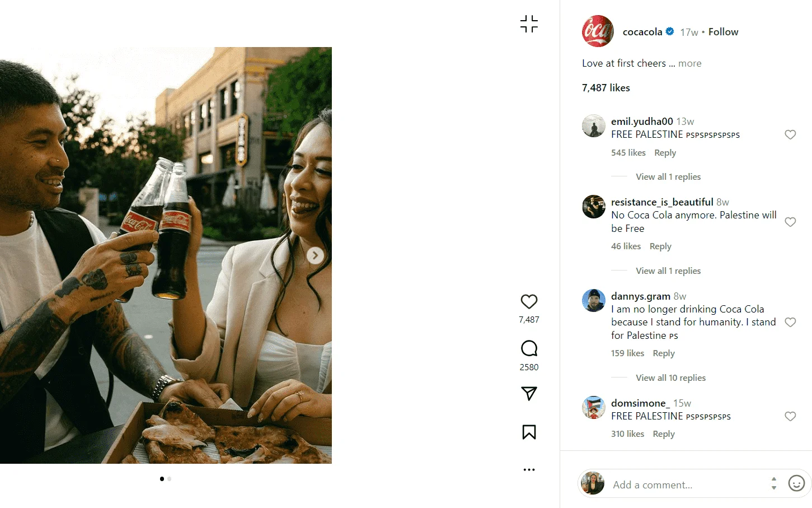The height and width of the screenshot is (508, 812).
Task: Follow the cocacola account
Action: tap(723, 32)
